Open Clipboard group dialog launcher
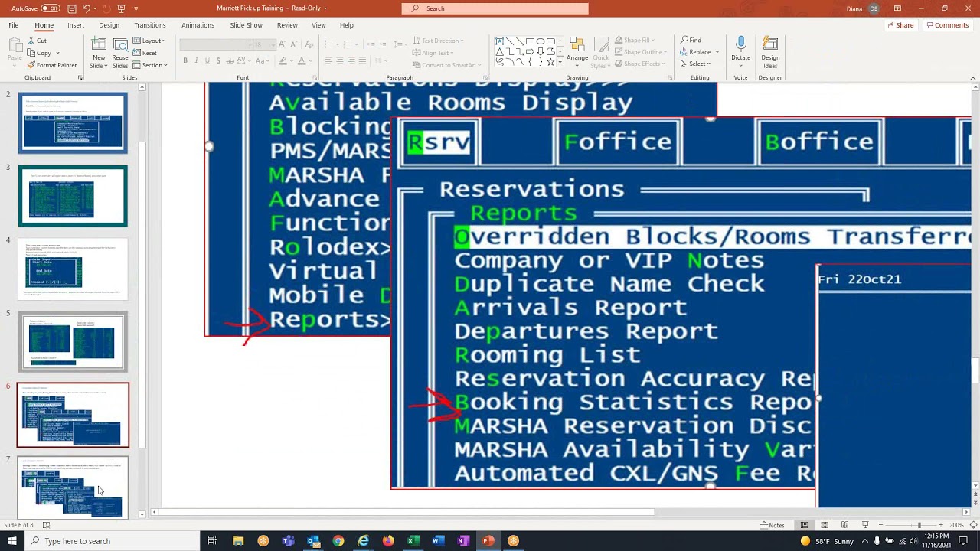The width and height of the screenshot is (980, 551). [x=80, y=77]
